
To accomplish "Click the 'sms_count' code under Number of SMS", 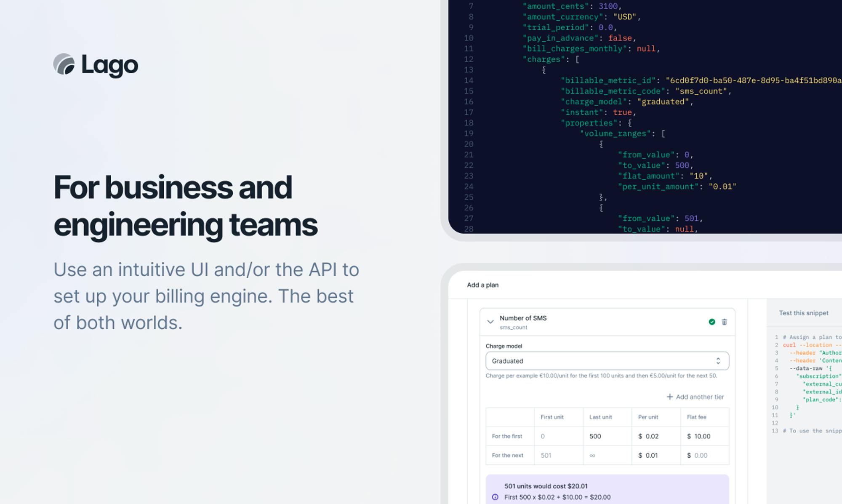I will pyautogui.click(x=513, y=328).
